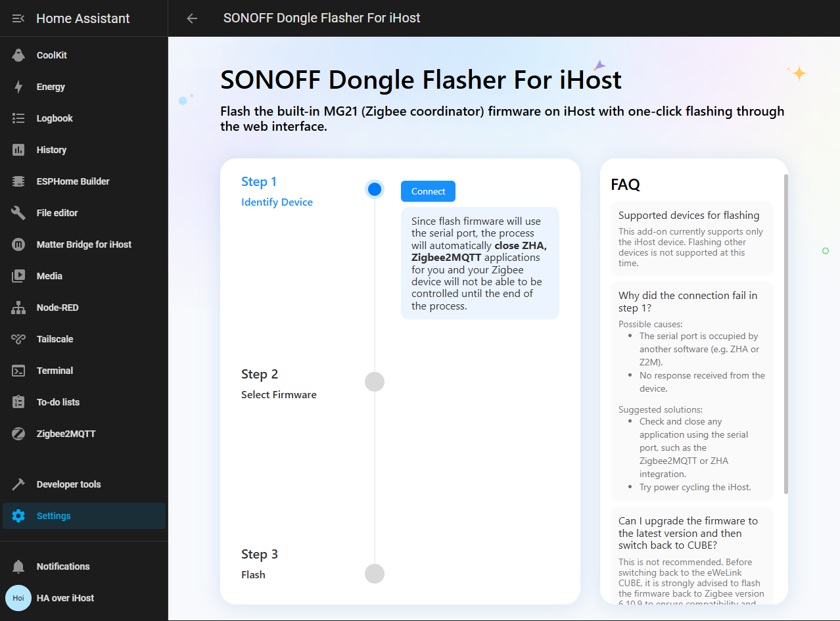Open Terminal from the sidebar
840x621 pixels.
(84, 371)
